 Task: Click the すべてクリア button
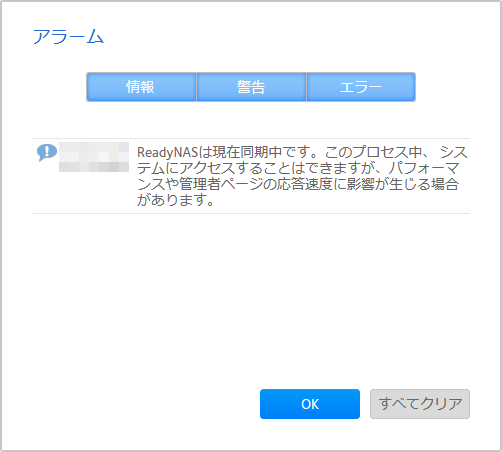[x=420, y=404]
